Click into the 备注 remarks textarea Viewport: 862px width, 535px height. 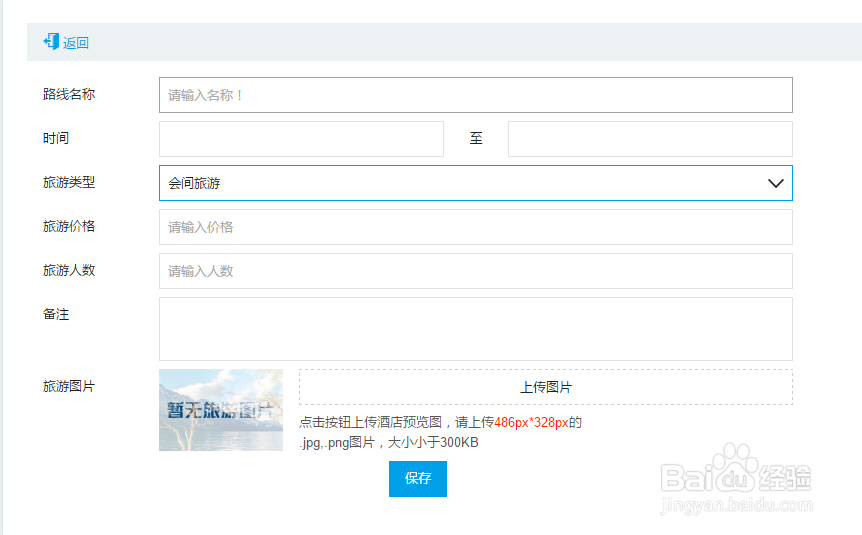476,329
